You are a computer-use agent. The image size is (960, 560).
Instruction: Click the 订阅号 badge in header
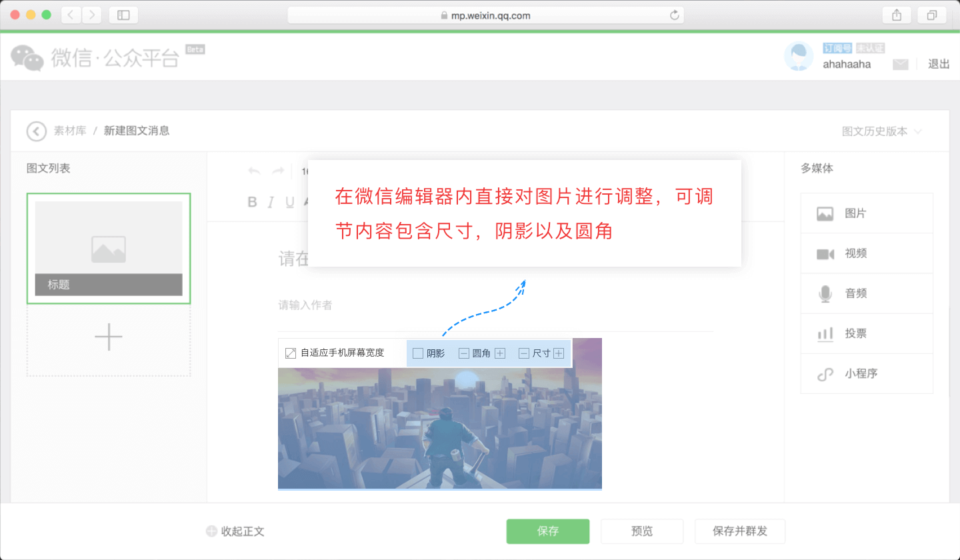click(x=837, y=48)
